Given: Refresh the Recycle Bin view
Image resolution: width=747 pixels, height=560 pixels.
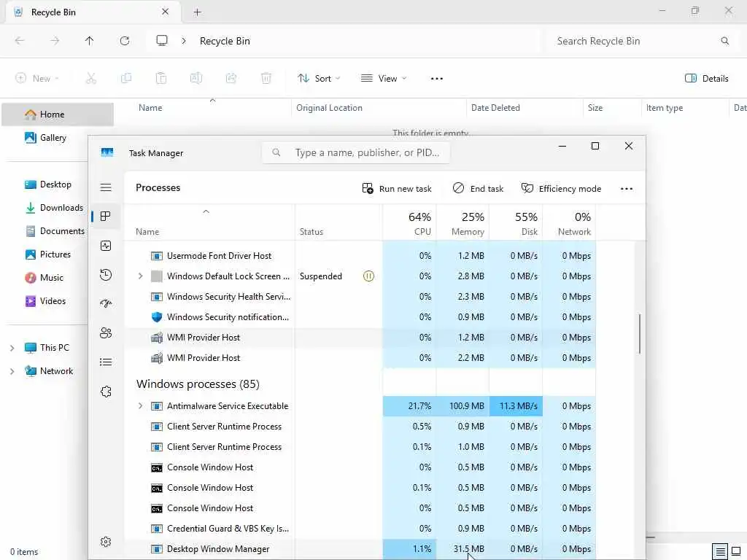Looking at the screenshot, I should [x=125, y=41].
